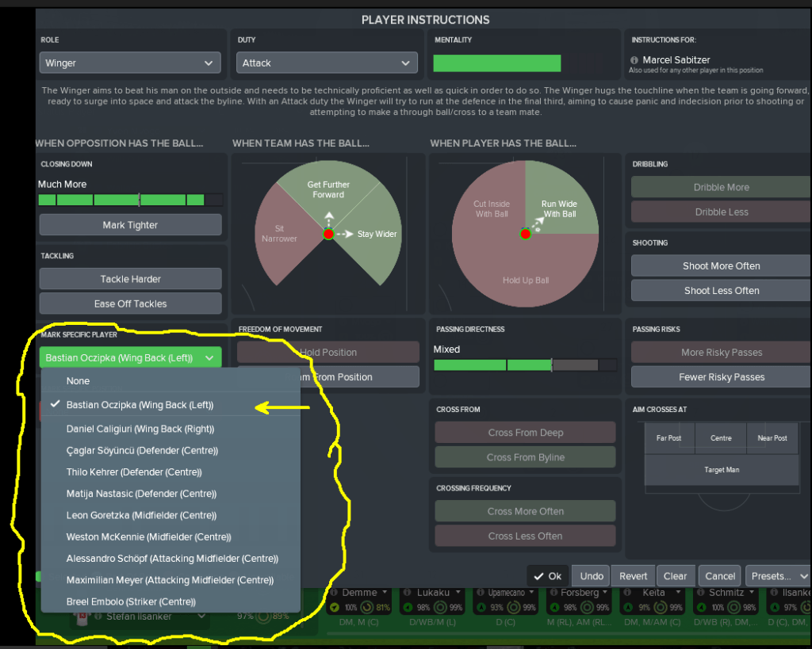Click the info icon next to Demme
Image resolution: width=812 pixels, height=649 pixels.
click(x=334, y=593)
